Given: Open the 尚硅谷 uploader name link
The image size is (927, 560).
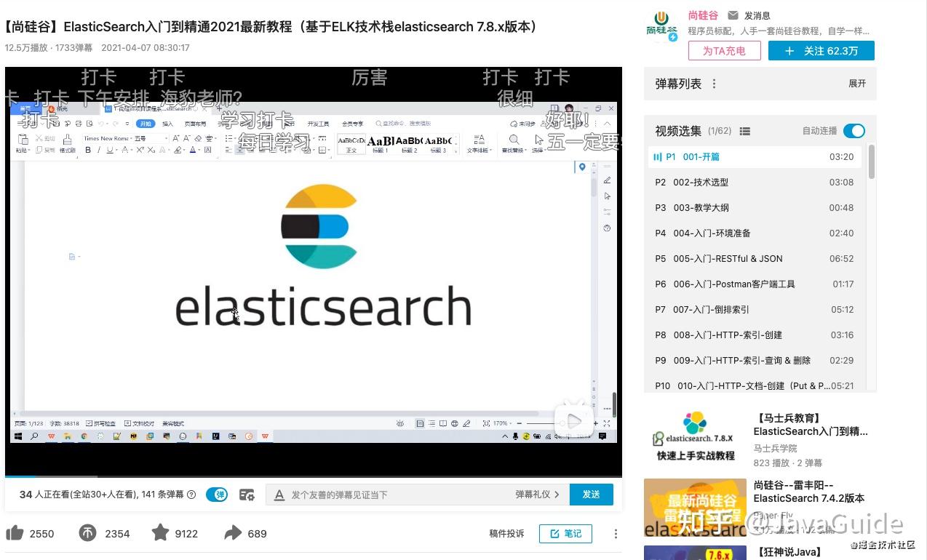Looking at the screenshot, I should point(704,15).
